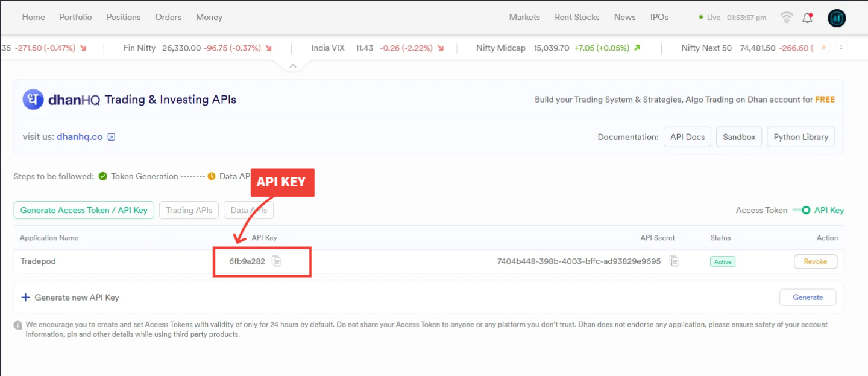Viewport: 868px width, 376px height.
Task: Click the Status column header
Action: [x=720, y=238]
